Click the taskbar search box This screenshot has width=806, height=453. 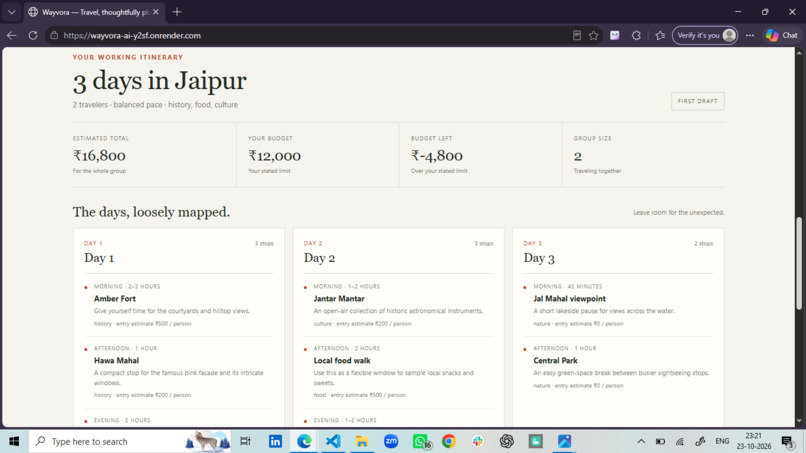point(130,441)
